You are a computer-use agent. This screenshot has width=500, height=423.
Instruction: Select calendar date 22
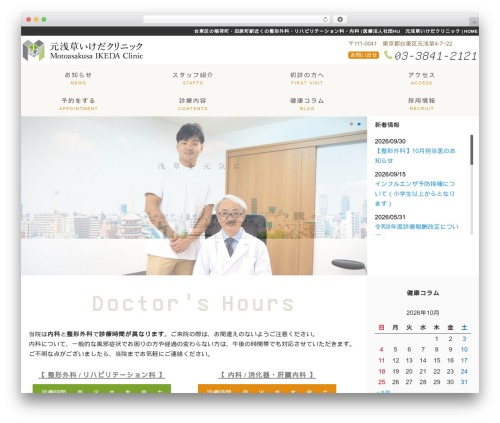[x=437, y=371]
